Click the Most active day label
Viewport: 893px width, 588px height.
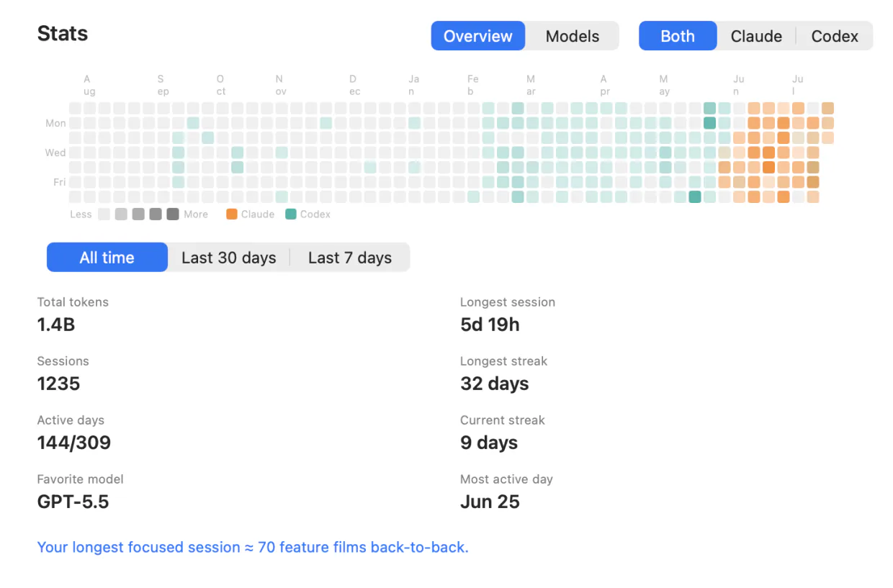coord(506,479)
